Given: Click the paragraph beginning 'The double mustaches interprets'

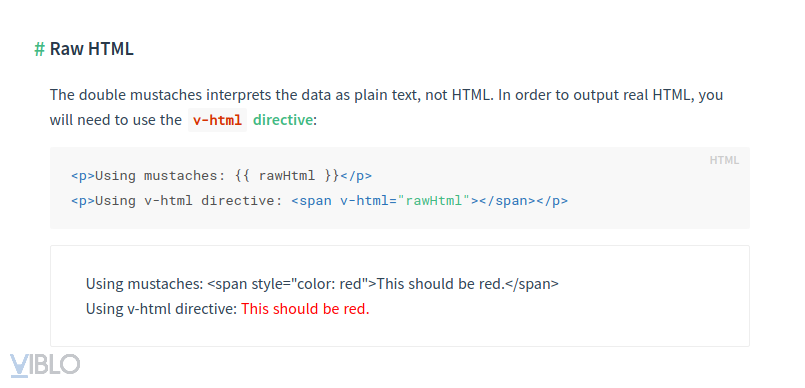Looking at the screenshot, I should pos(386,108).
